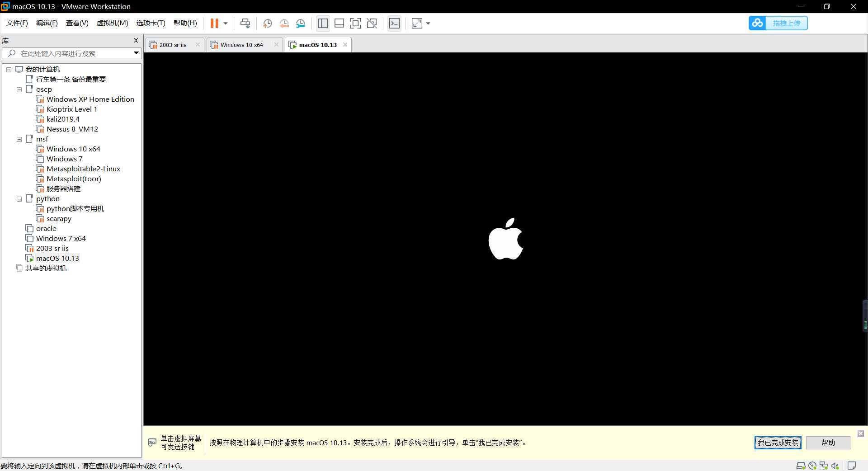Viewport: 868px width, 471px height.
Task: Open the stretch mode dropdown arrow
Action: coord(428,23)
